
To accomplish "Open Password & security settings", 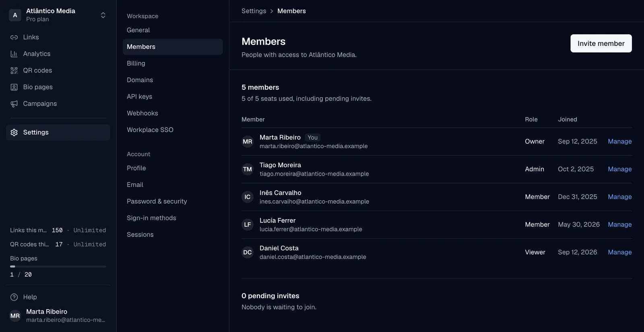I will 173,201.
